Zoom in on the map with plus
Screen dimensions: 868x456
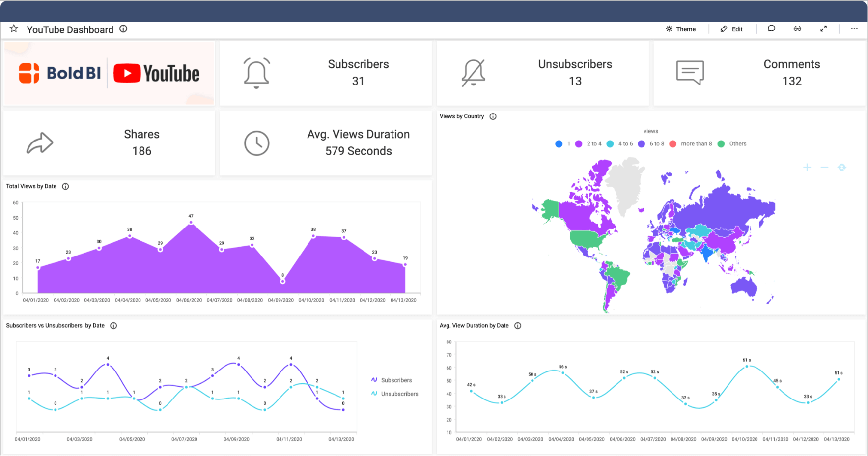pyautogui.click(x=807, y=168)
